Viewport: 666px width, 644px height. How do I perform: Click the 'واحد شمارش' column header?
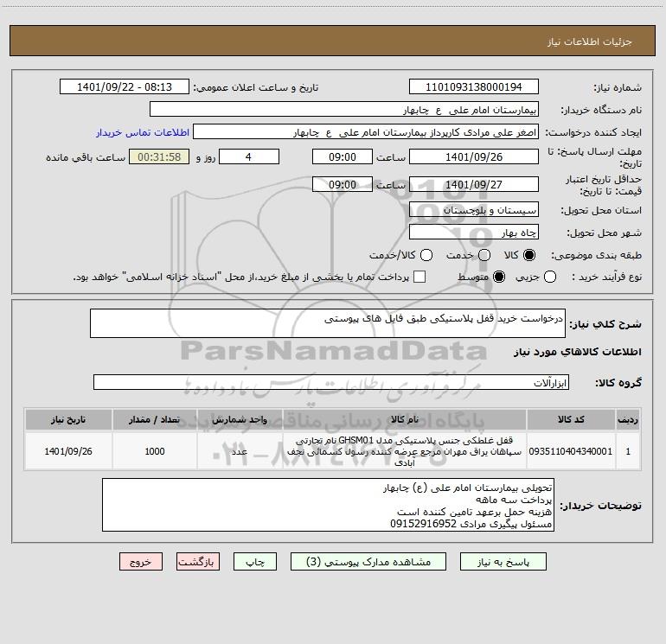[240, 419]
